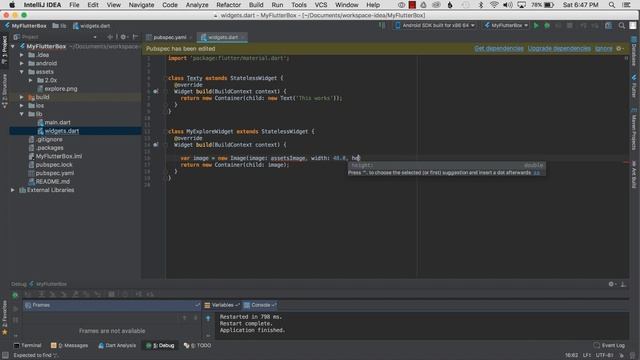Screen dimensions: 640x360
Task: Select the widgets.dart editor tab
Action: click(222, 37)
